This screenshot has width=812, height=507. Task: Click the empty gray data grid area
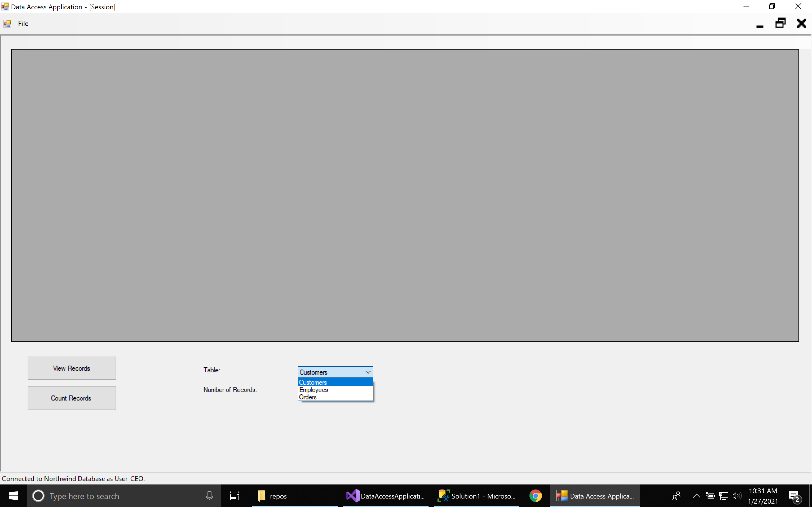click(405, 195)
